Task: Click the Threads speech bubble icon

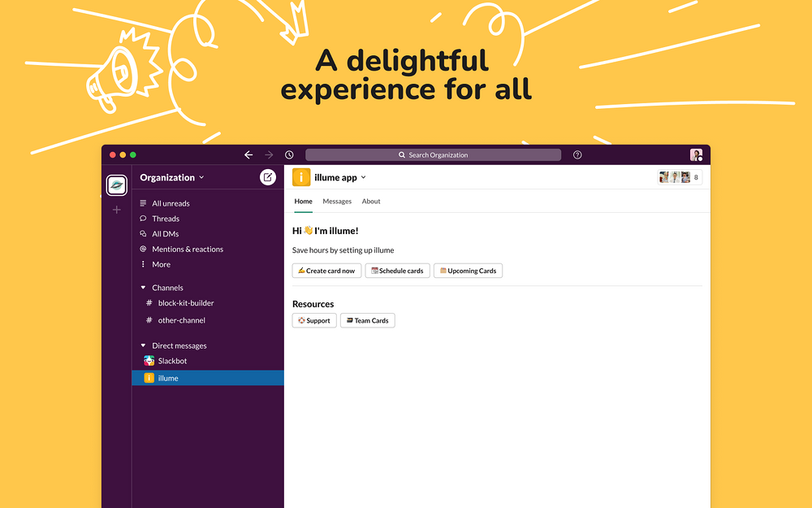Action: (144, 219)
